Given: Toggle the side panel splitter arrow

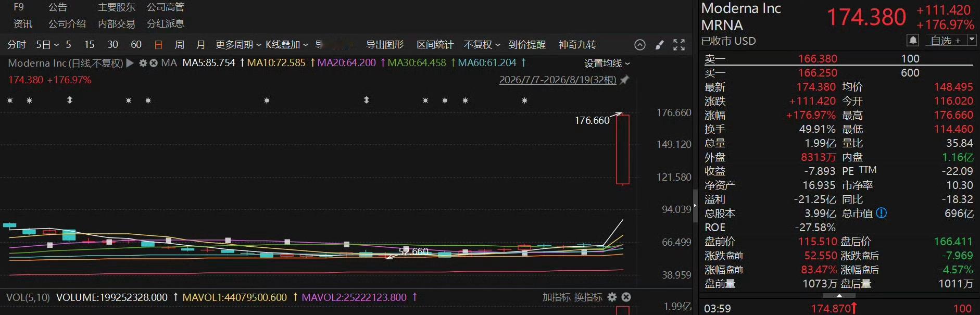Looking at the screenshot, I should point(695,206).
